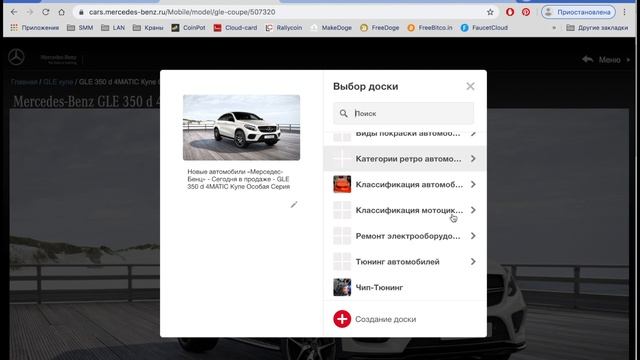
Task: Select the Классификация автомобилей board
Action: pyautogui.click(x=404, y=184)
